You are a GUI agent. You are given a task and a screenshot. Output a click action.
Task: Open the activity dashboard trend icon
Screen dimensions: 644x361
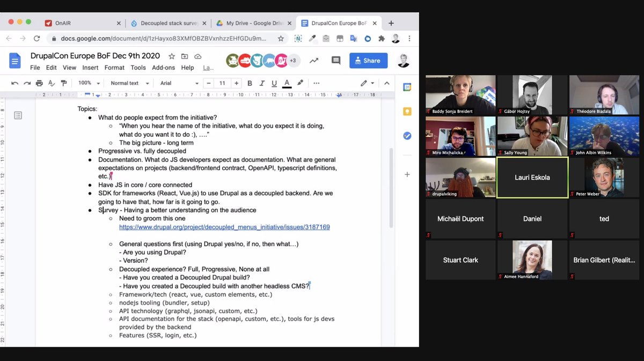click(x=313, y=61)
